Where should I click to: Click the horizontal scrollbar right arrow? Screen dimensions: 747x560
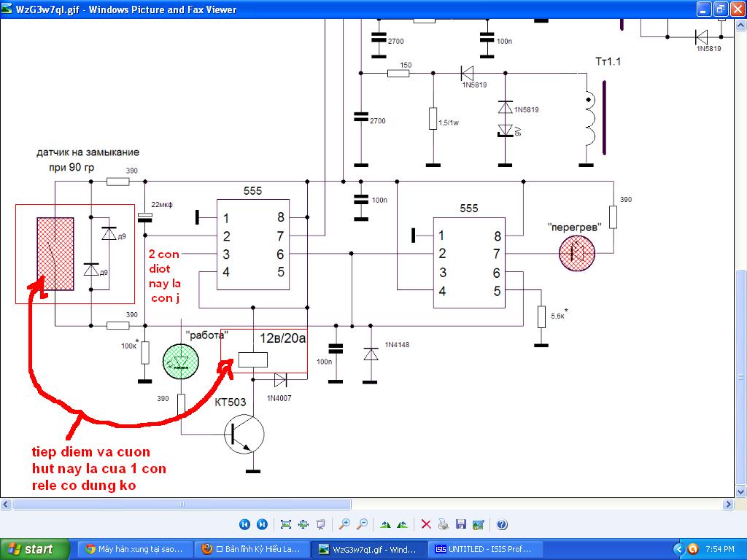729,504
